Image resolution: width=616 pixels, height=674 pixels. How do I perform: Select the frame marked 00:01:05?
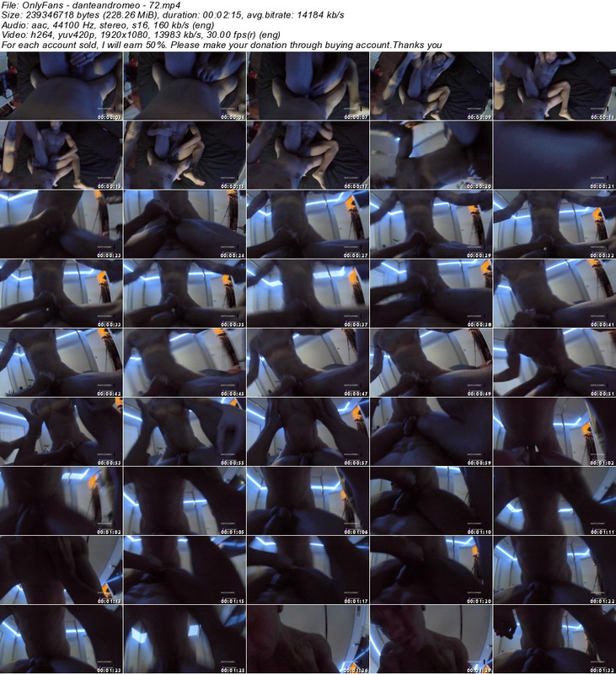(x=184, y=500)
